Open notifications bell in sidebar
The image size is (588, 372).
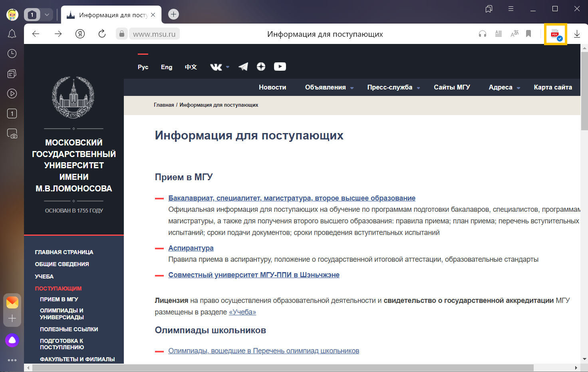[x=12, y=34]
